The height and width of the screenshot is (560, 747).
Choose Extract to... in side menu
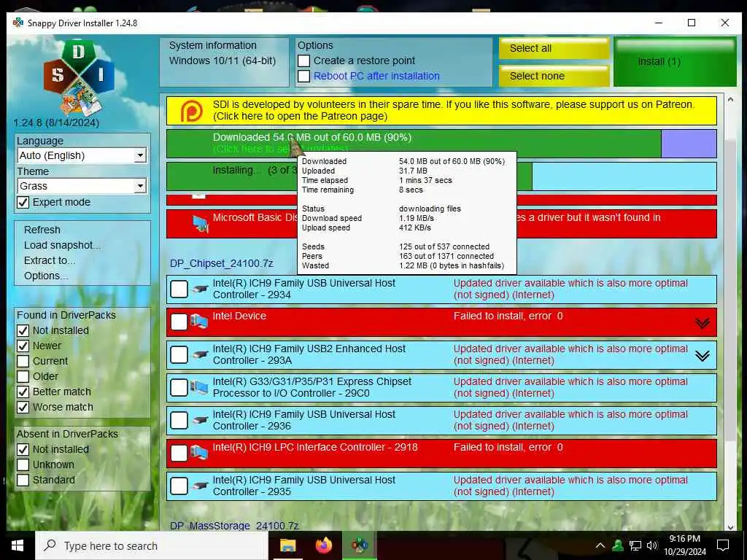point(50,260)
